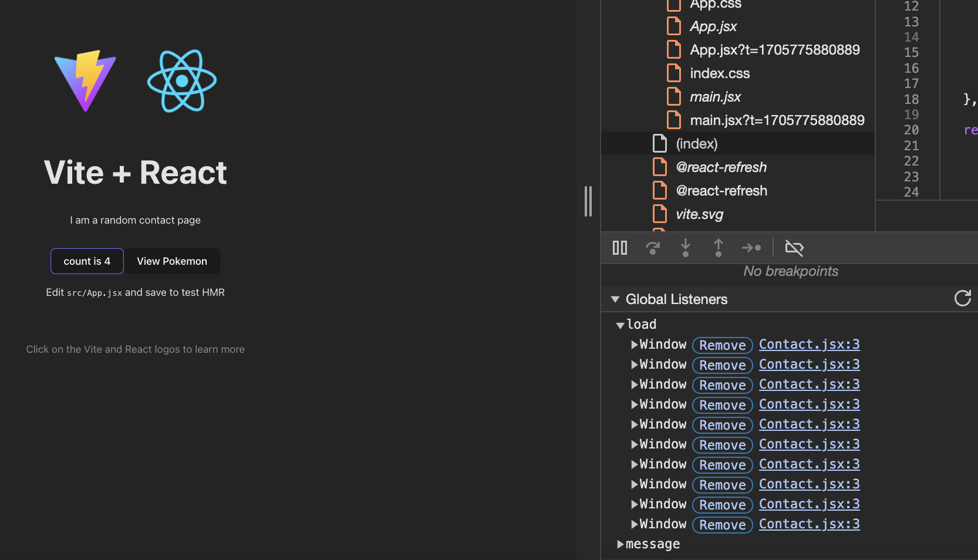Refresh the Global Listeners list
The image size is (978, 560).
(963, 299)
